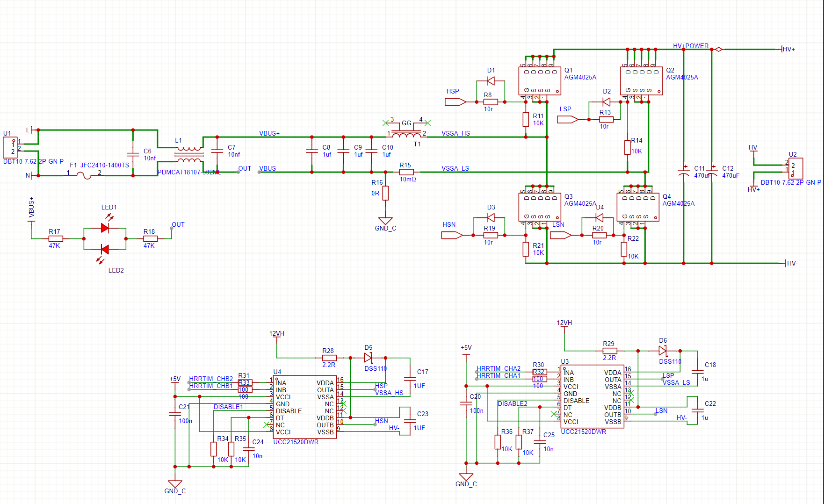Click the Q1 AGM4025A MOSFET body

tap(539, 81)
